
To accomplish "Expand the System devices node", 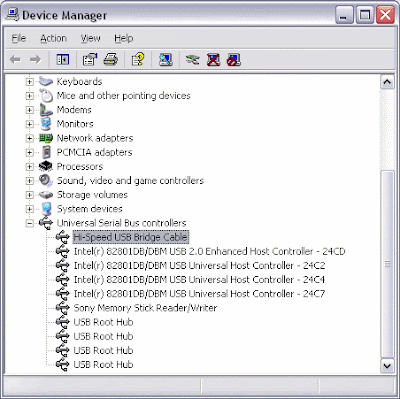I will click(30, 209).
